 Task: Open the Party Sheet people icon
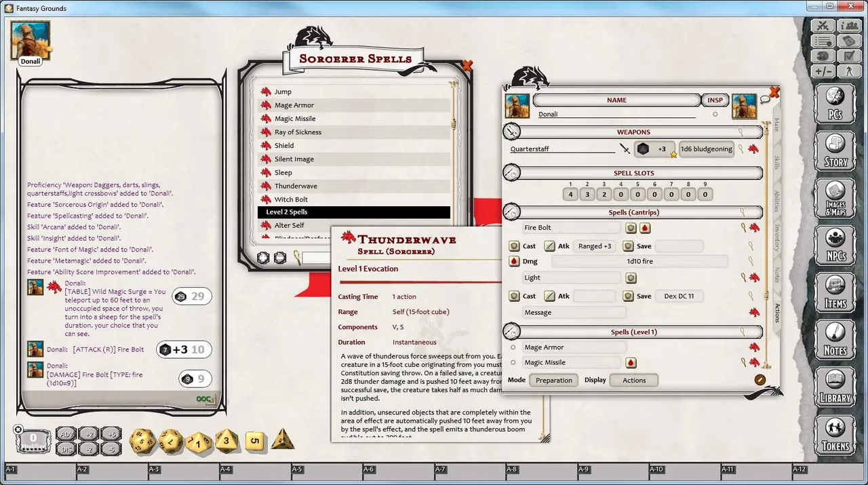pos(849,26)
